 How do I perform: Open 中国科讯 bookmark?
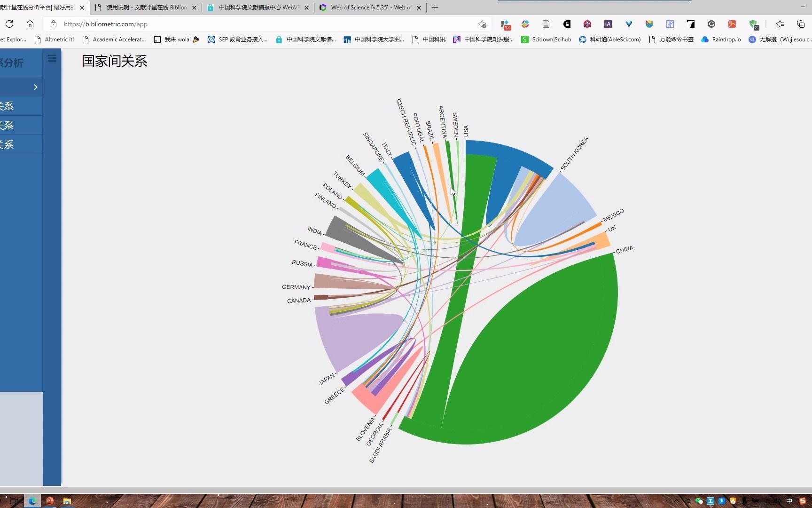[429, 40]
